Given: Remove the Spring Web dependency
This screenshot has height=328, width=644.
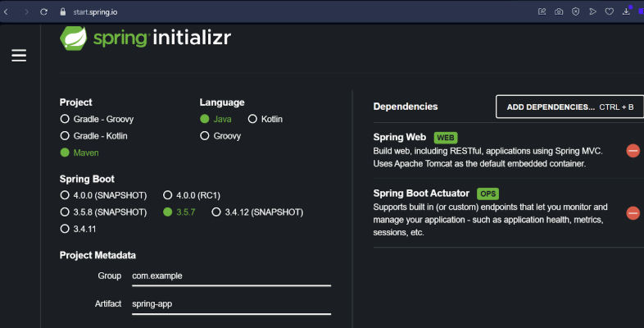Looking at the screenshot, I should coord(633,151).
